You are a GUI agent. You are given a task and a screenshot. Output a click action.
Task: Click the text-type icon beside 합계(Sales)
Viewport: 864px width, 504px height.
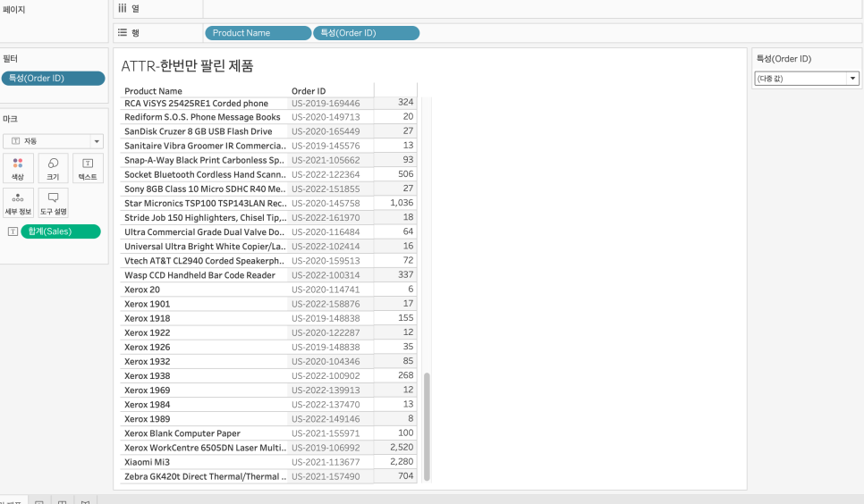tap(13, 232)
